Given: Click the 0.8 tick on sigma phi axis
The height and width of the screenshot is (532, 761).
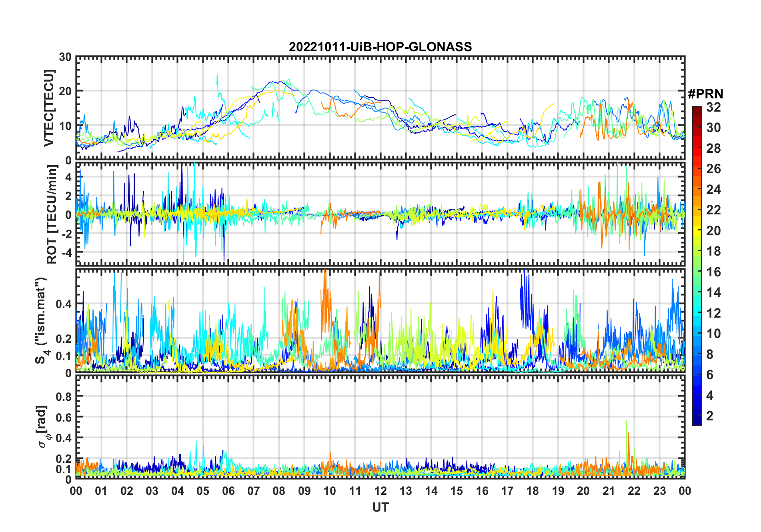Looking at the screenshot, I should [63, 396].
